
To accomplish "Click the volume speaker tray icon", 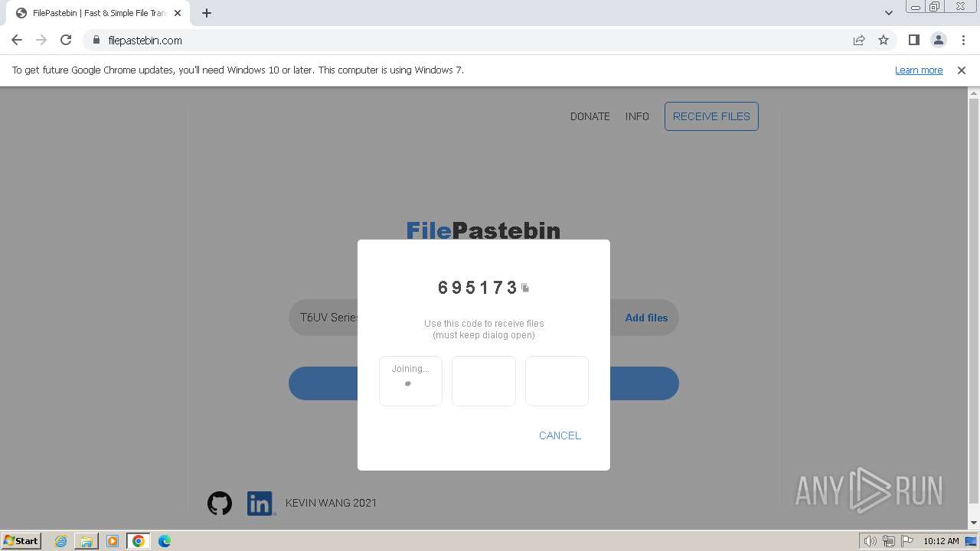I will coord(871,541).
